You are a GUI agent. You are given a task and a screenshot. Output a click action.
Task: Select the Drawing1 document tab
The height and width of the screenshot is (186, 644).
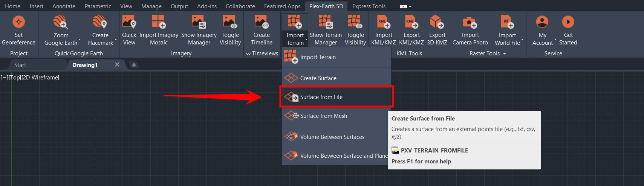tap(85, 65)
